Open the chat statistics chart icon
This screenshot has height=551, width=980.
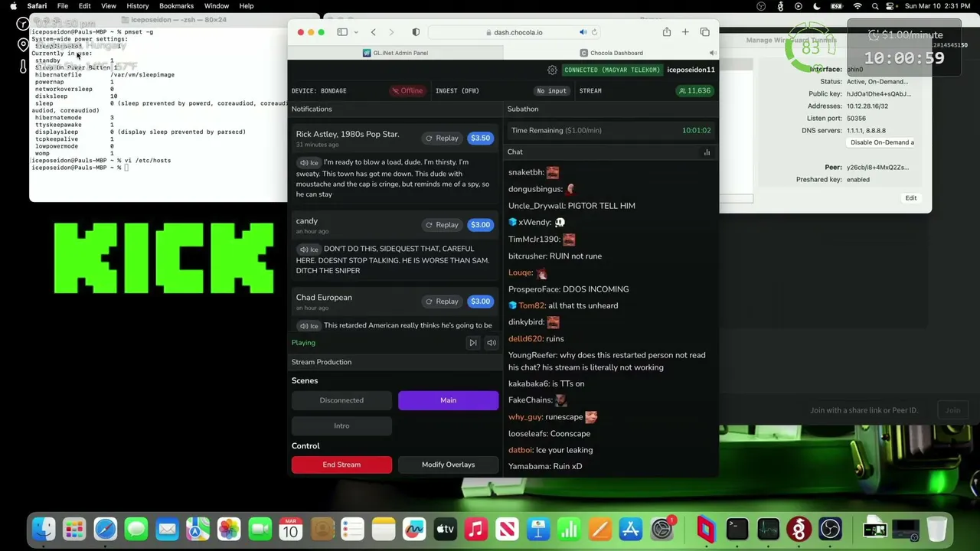pyautogui.click(x=707, y=152)
